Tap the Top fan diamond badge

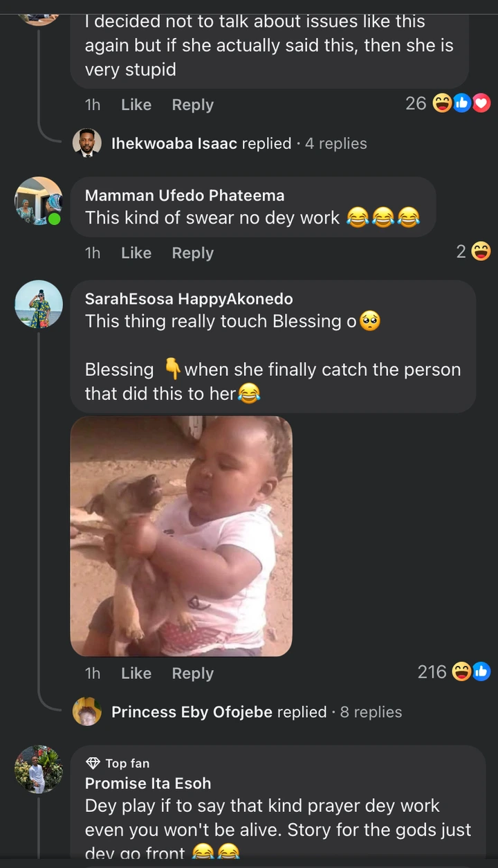[x=93, y=763]
